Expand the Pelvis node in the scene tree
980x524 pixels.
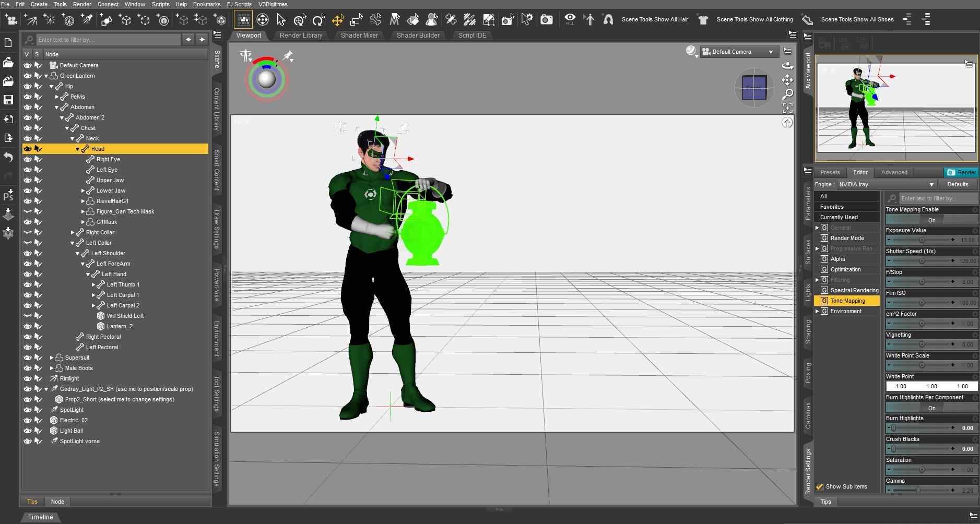56,97
